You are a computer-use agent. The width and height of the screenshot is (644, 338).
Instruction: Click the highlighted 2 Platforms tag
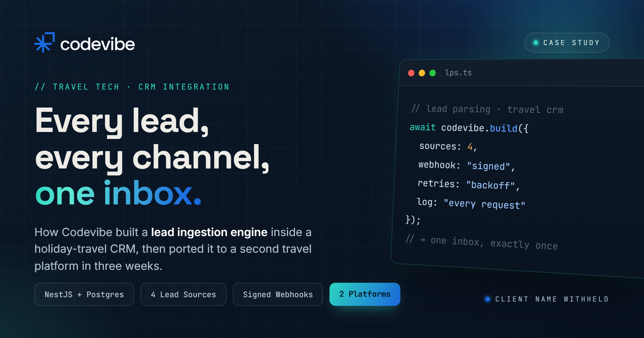(x=365, y=294)
